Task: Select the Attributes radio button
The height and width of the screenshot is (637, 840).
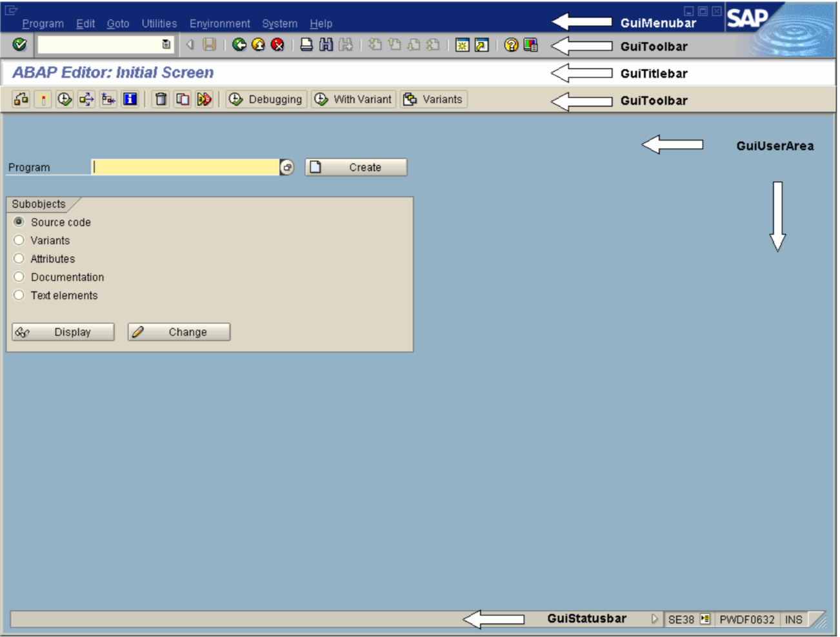Action: tap(19, 259)
